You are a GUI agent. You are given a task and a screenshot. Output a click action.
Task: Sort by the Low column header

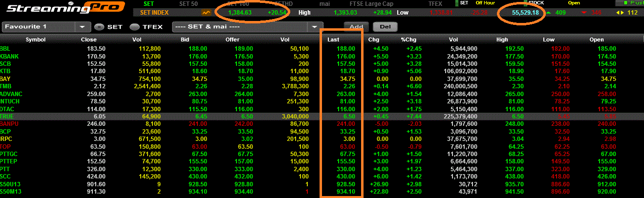[x=549, y=40]
